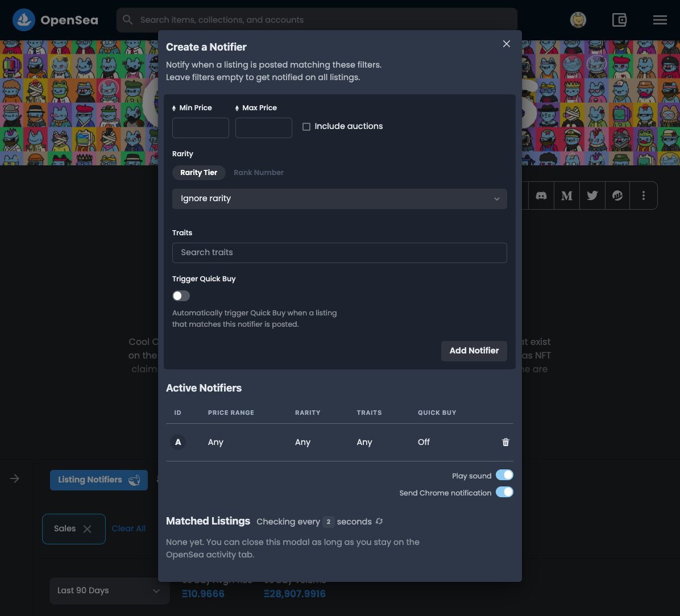Turn off the Play sound toggle
The height and width of the screenshot is (616, 680).
tap(504, 475)
